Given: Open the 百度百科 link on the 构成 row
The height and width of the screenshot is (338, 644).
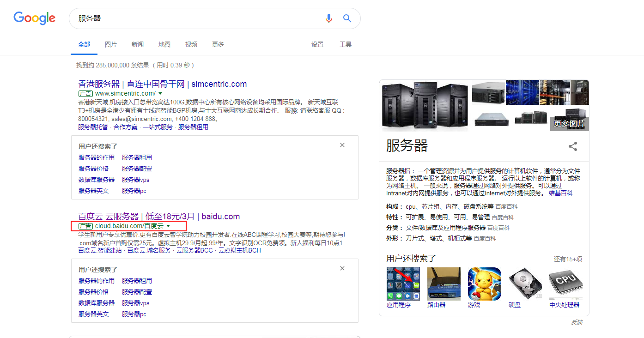Looking at the screenshot, I should (506, 206).
